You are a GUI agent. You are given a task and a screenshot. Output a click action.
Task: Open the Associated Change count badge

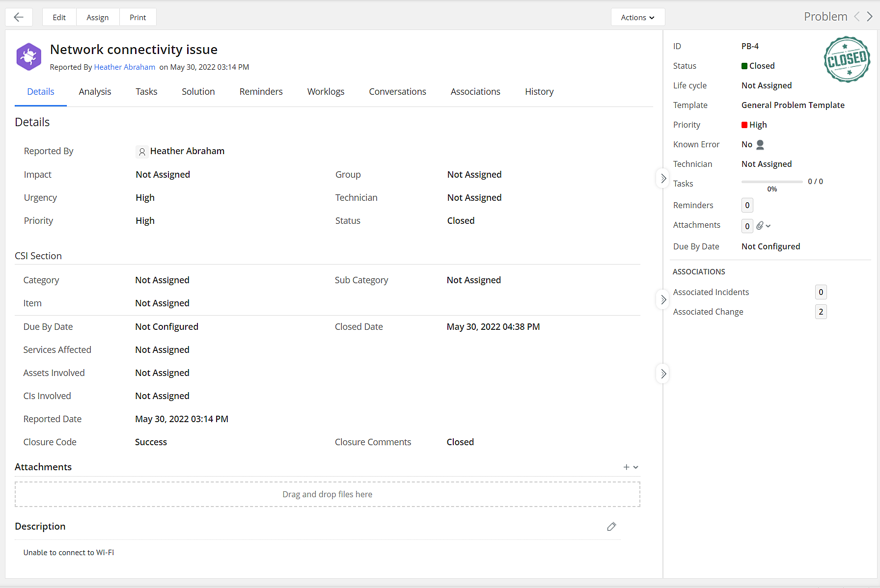[x=821, y=312]
